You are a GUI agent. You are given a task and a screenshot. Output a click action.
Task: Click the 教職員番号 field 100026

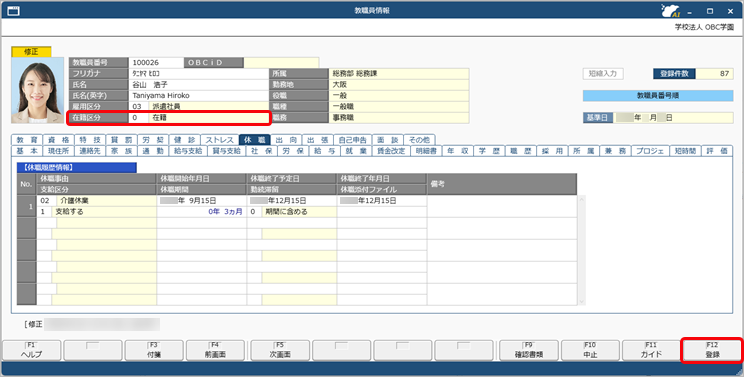pos(156,63)
